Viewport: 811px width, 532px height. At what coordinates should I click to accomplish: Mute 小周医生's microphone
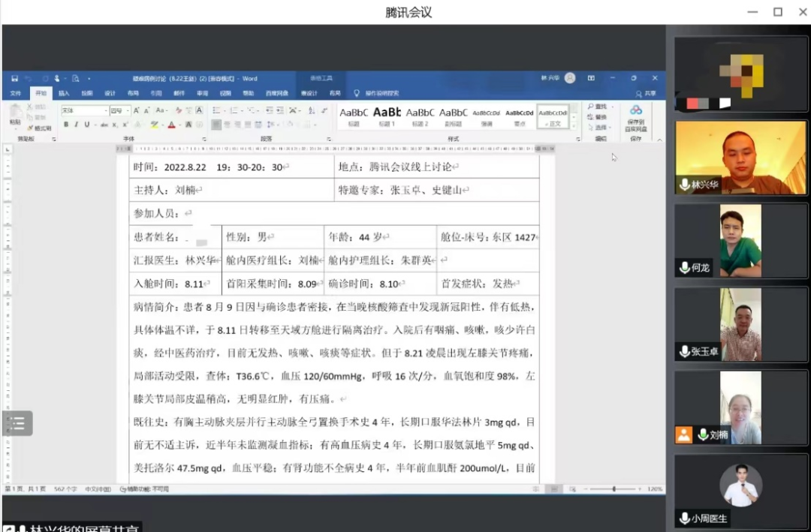[685, 518]
